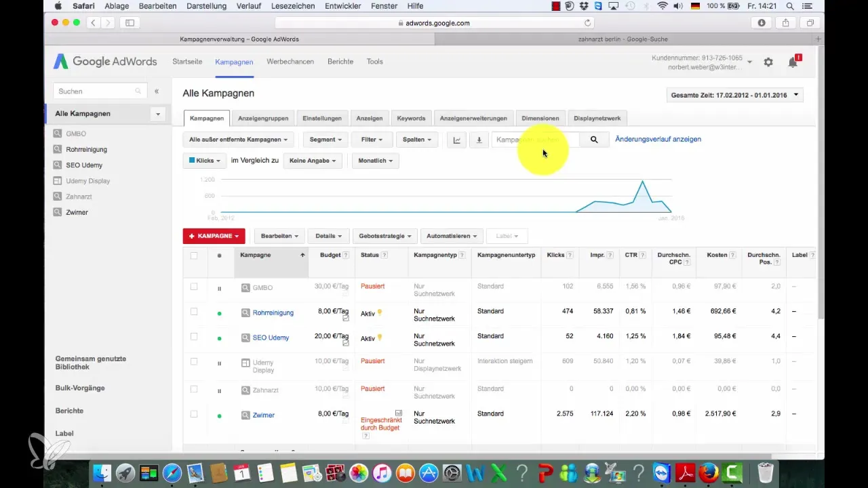Switch to the Anzeigengruppen tab
Screen dimensions: 868x488
(263, 119)
